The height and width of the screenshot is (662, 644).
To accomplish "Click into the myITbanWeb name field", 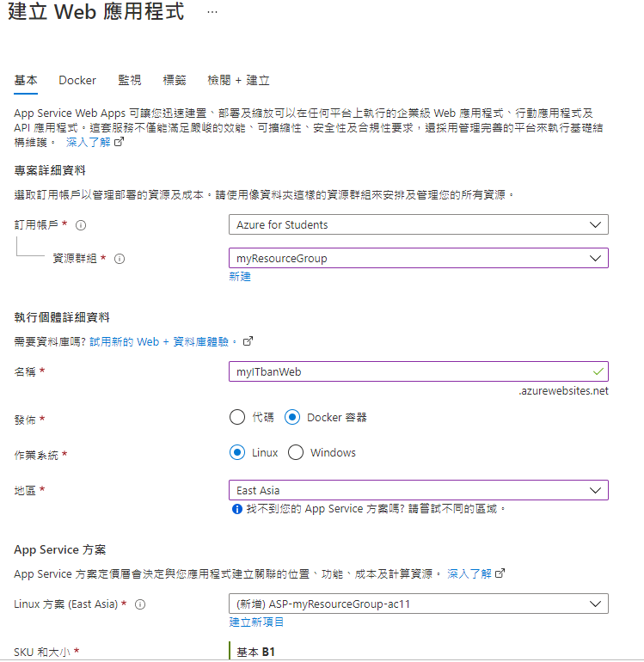I will pyautogui.click(x=419, y=371).
